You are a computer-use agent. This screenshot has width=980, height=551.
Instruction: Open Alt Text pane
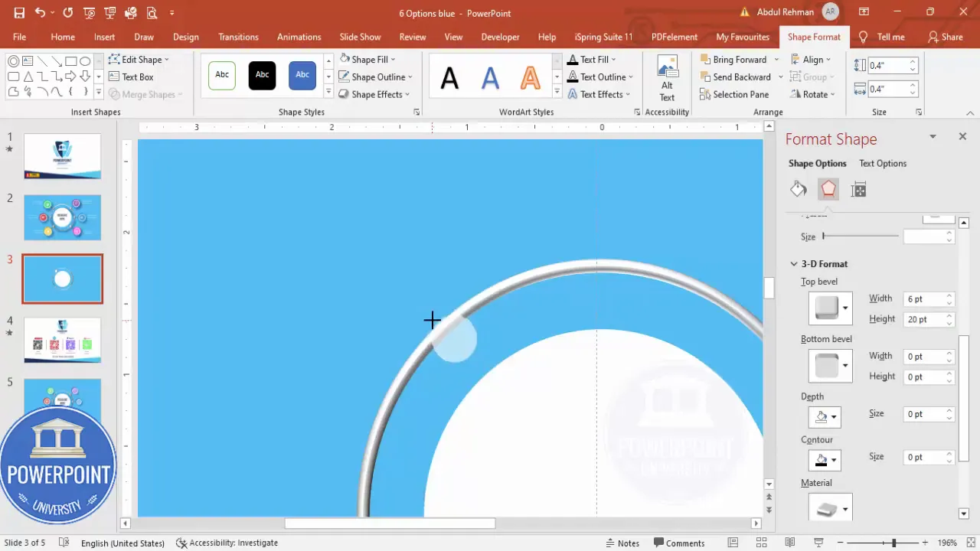pos(667,78)
